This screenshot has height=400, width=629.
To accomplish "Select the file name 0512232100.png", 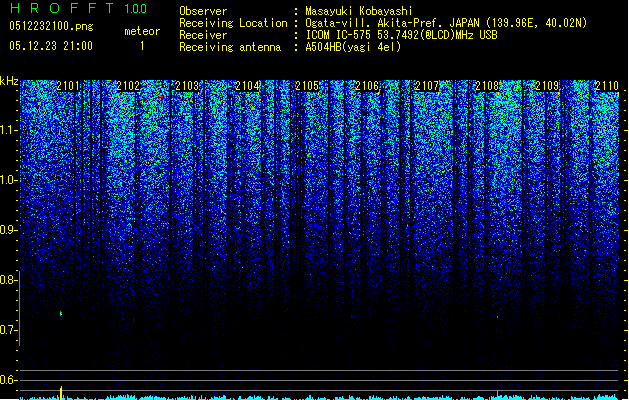I will click(51, 26).
